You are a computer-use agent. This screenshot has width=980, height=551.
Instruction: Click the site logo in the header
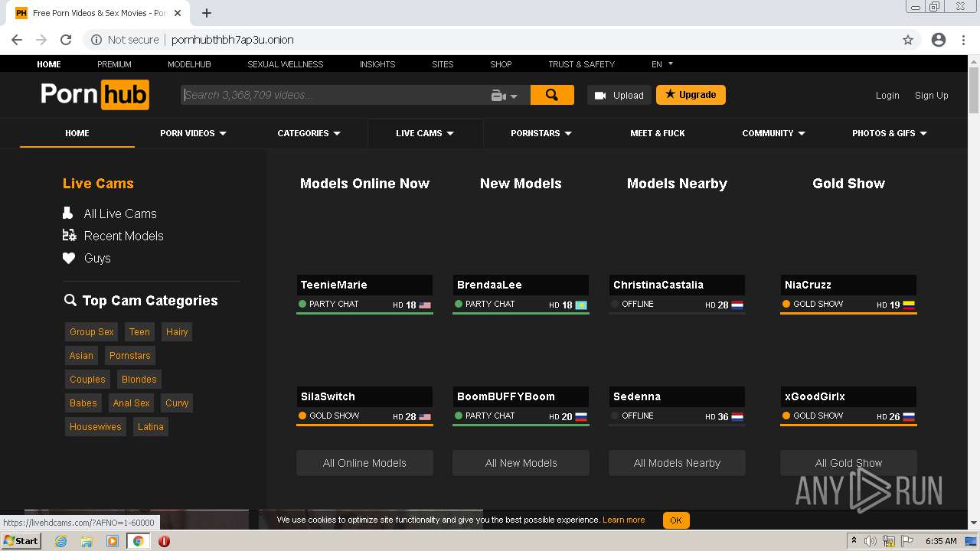pos(95,95)
